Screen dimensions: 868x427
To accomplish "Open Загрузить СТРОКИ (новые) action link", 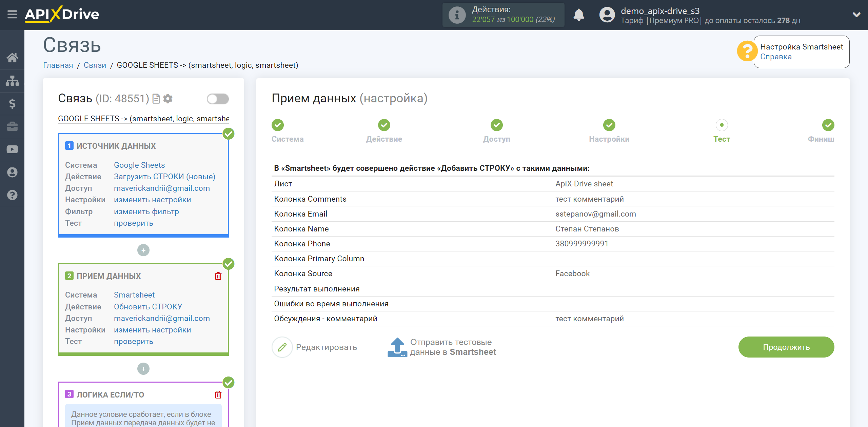I will pyautogui.click(x=164, y=177).
